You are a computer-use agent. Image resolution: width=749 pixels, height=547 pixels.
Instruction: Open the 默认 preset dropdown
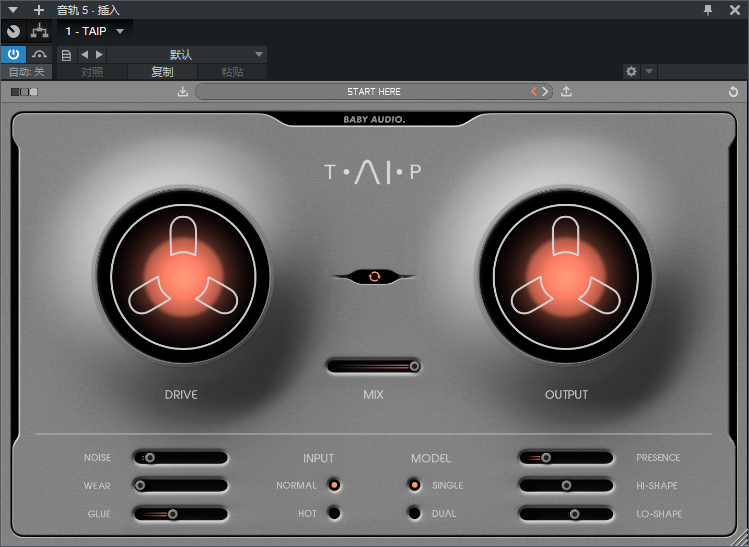[x=187, y=54]
